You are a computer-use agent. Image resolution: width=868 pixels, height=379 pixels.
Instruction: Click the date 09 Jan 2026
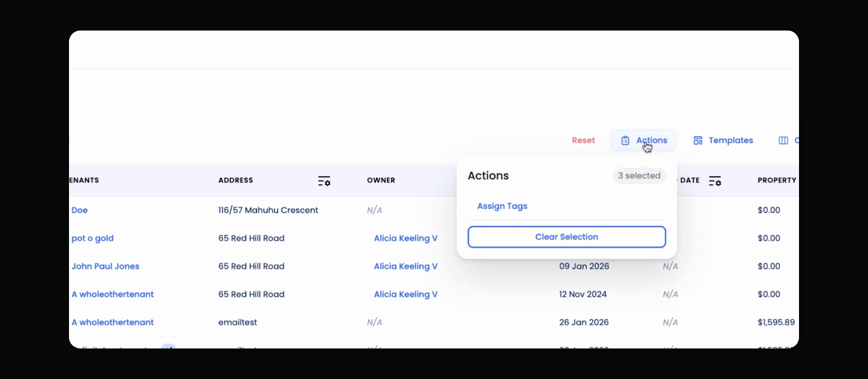coord(584,266)
